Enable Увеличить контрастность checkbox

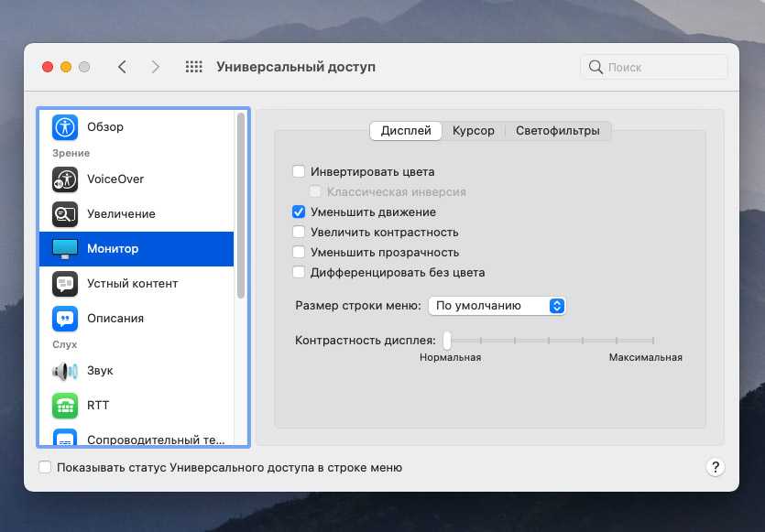click(299, 232)
